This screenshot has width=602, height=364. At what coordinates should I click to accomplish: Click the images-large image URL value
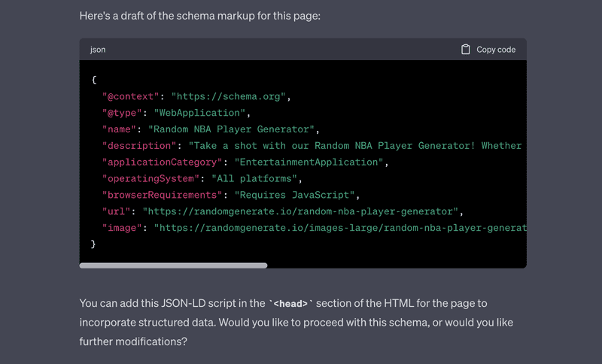point(340,228)
